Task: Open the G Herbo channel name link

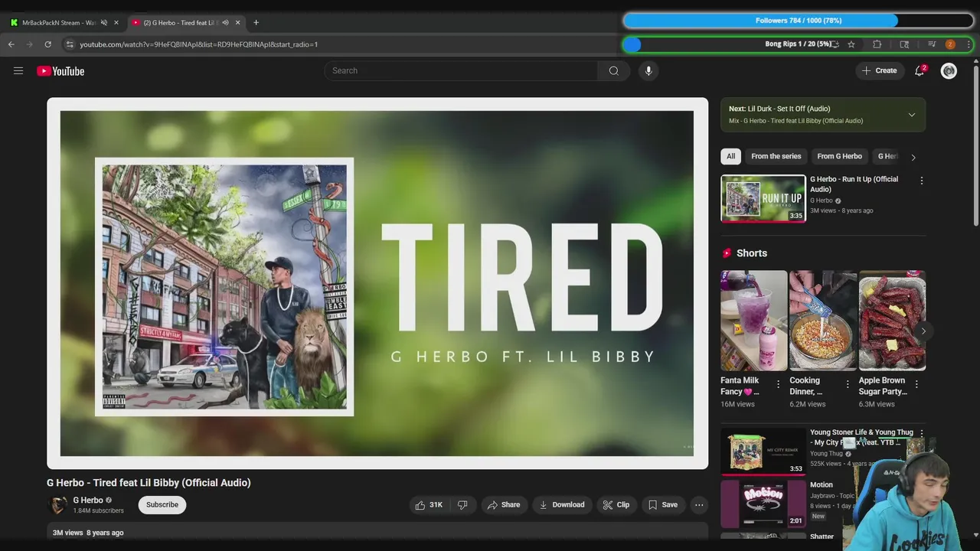Action: pyautogui.click(x=88, y=500)
